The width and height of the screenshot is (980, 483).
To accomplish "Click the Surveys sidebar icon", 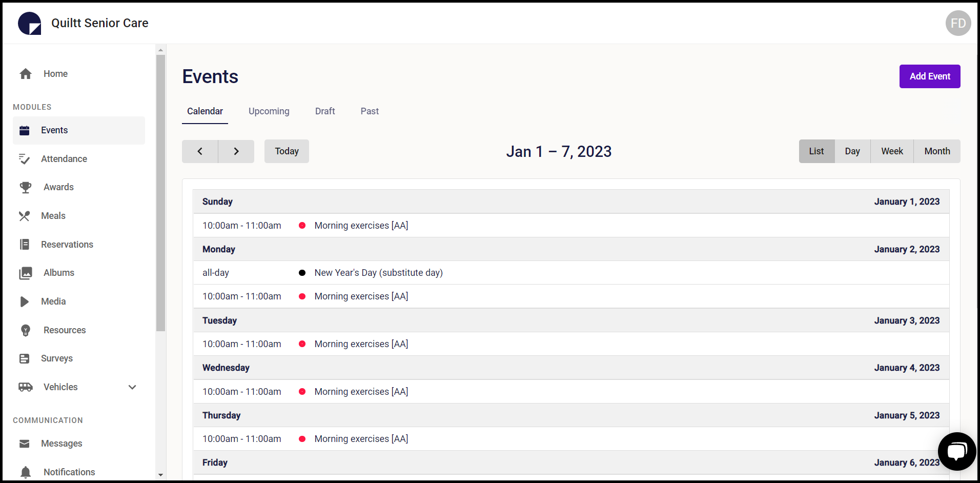I will [24, 358].
